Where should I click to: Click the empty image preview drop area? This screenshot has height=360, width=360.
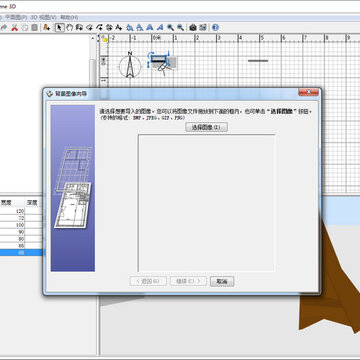206,203
